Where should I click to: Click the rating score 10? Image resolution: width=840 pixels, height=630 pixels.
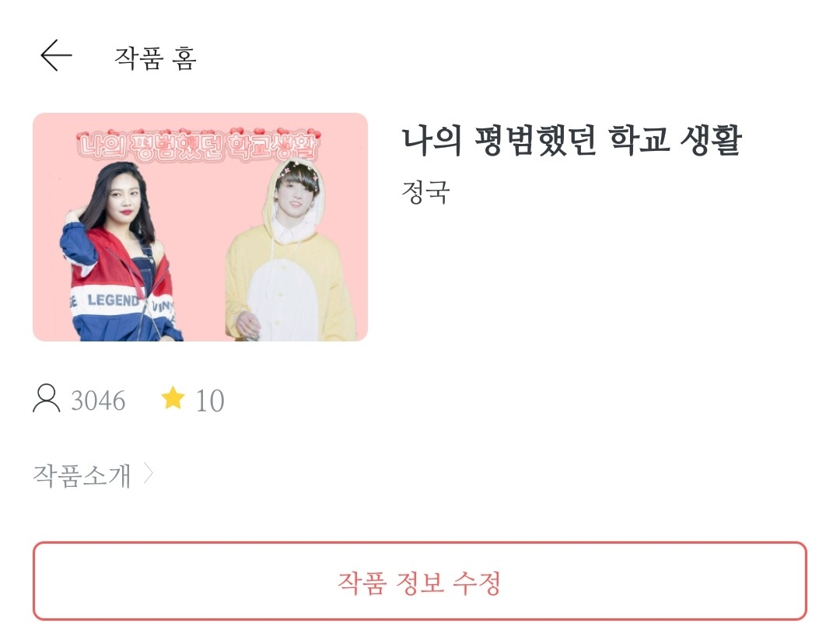210,401
